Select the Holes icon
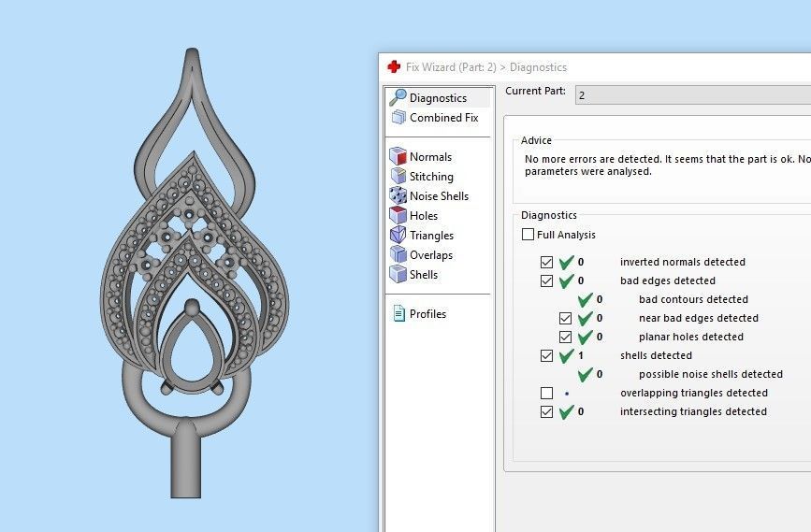The width and height of the screenshot is (811, 532). tap(398, 216)
